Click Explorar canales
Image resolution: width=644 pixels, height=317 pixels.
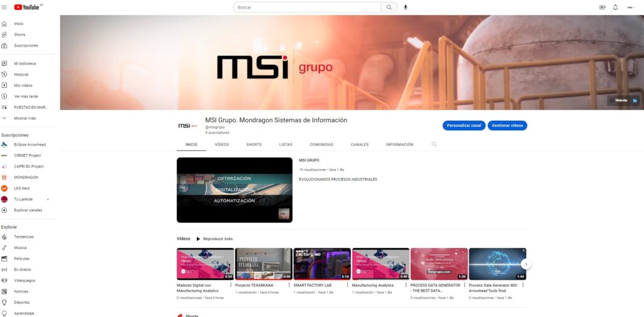tap(28, 210)
